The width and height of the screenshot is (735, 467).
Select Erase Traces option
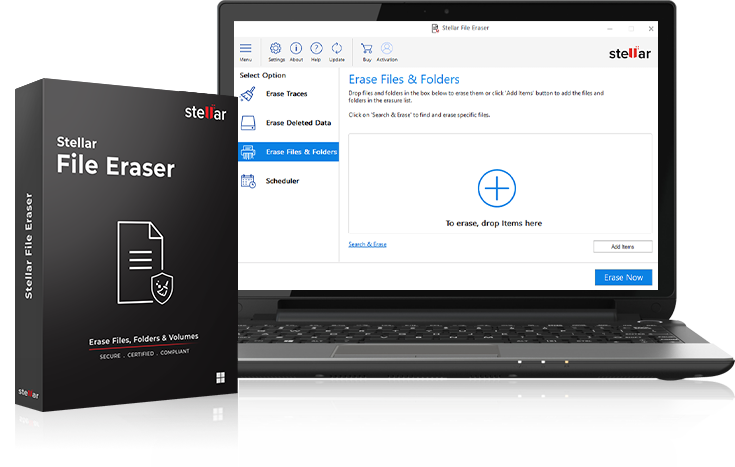click(x=287, y=94)
